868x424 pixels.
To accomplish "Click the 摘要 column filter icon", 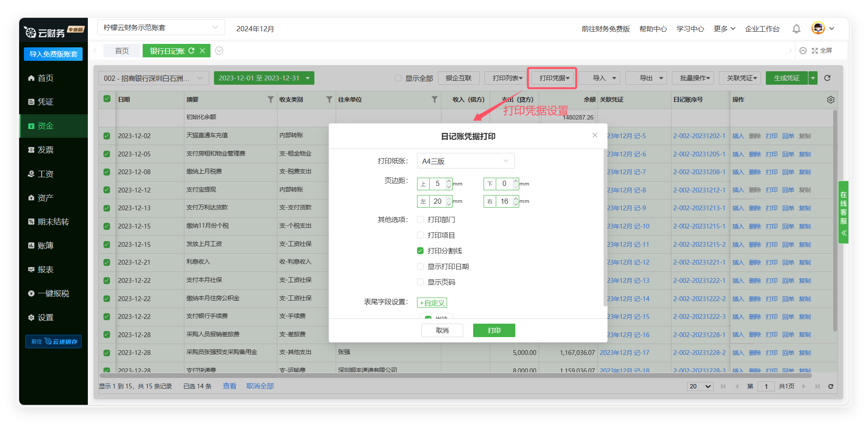I will (x=270, y=99).
